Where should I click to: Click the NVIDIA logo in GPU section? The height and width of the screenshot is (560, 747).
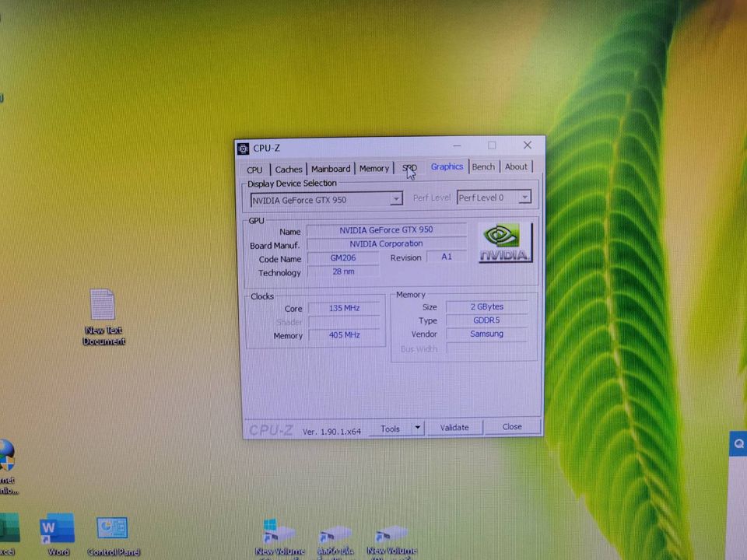[x=505, y=243]
